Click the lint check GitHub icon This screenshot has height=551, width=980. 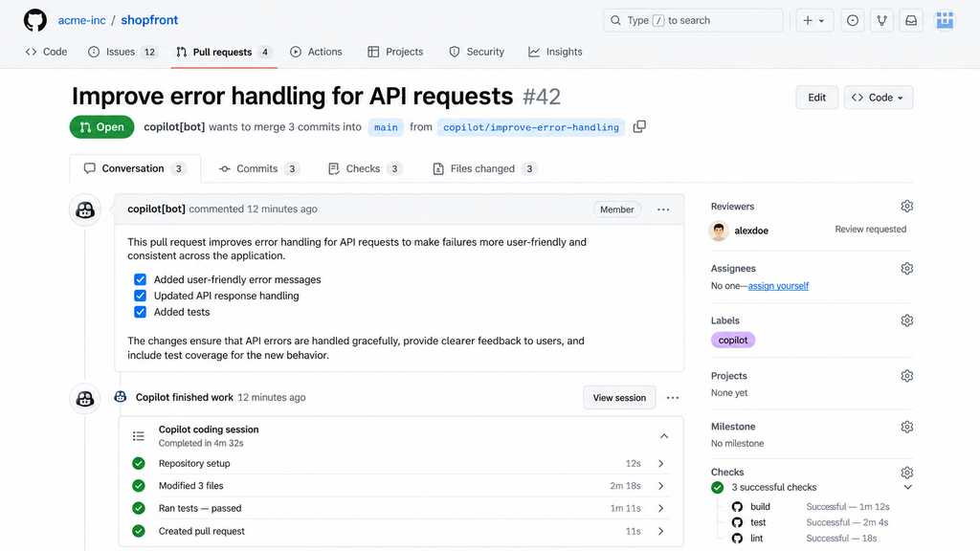click(738, 538)
